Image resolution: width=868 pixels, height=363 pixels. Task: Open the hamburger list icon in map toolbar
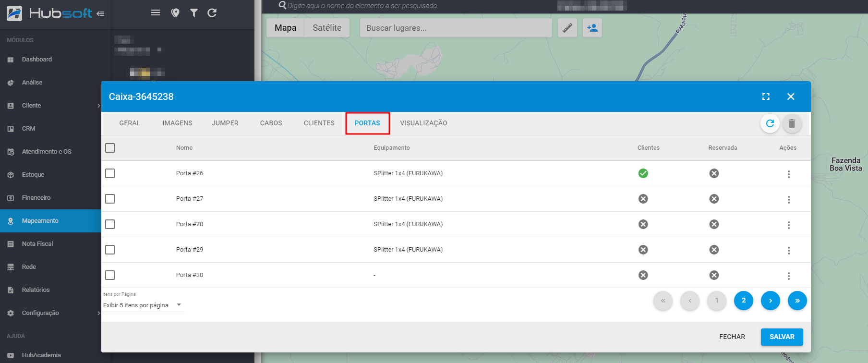point(156,12)
